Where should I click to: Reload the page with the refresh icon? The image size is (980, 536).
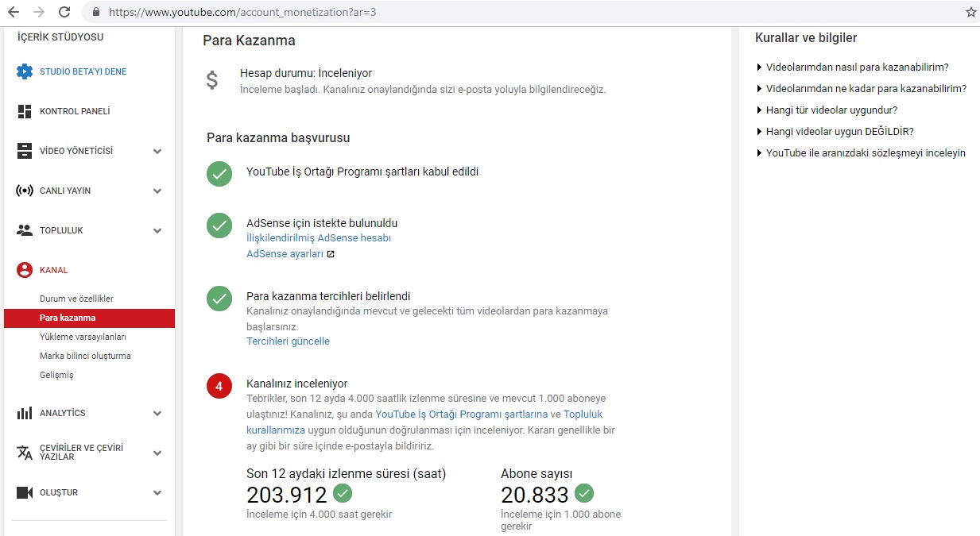click(x=64, y=12)
